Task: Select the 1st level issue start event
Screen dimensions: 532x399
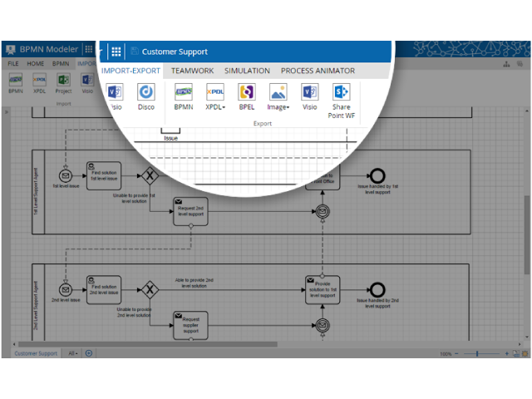Action: (66, 175)
